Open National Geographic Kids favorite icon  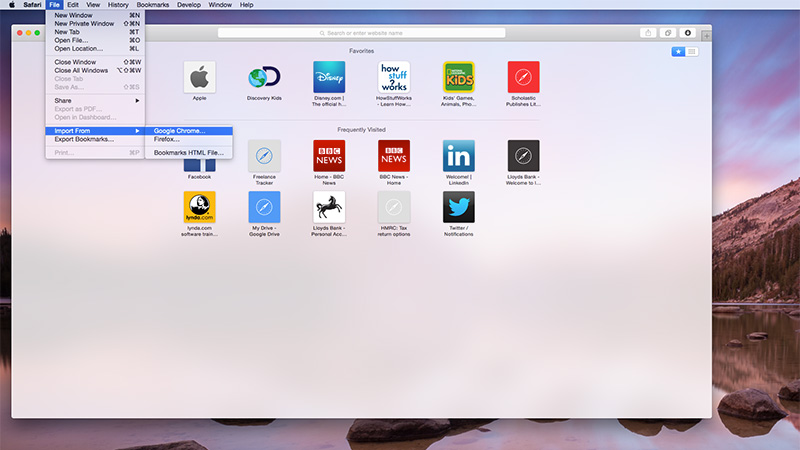tap(459, 77)
